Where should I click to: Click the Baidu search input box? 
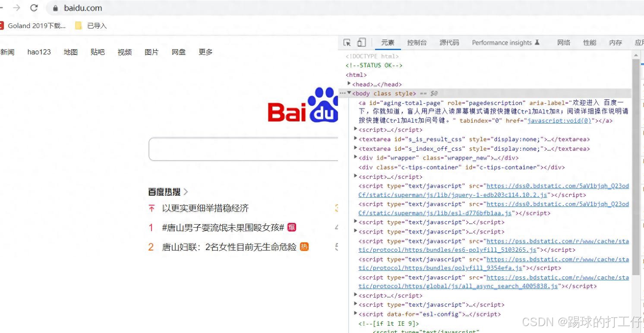point(243,149)
